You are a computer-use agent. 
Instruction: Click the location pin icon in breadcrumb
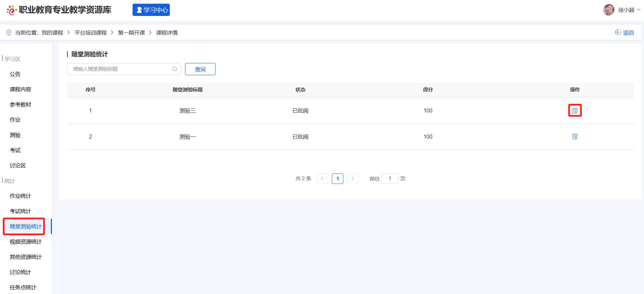(9, 33)
